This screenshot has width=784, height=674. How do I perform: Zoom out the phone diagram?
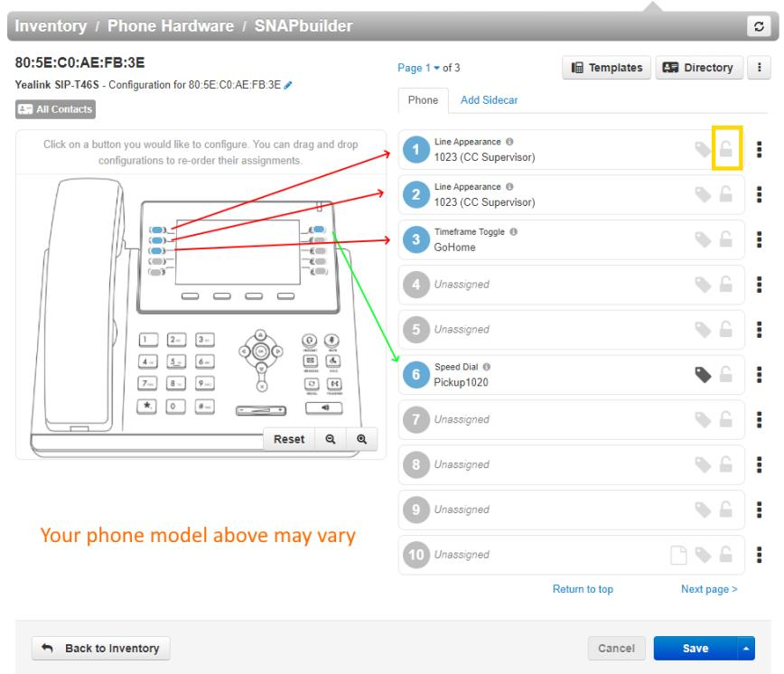pos(330,439)
